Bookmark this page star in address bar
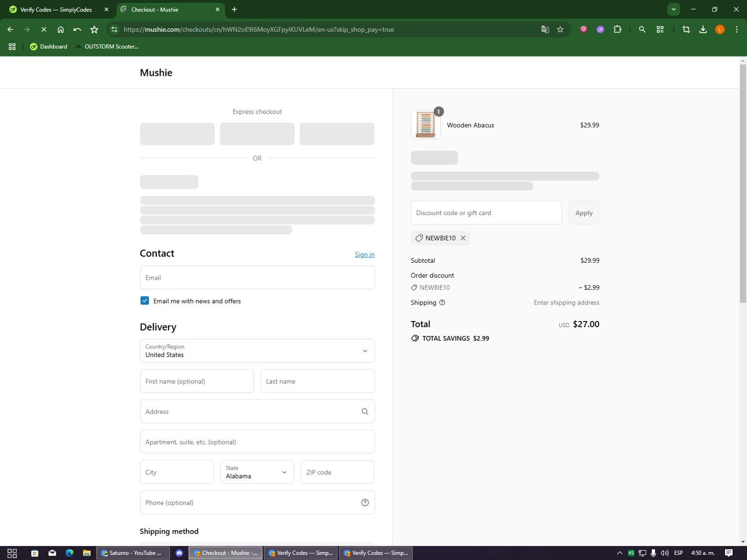The width and height of the screenshot is (747, 560). (560, 29)
